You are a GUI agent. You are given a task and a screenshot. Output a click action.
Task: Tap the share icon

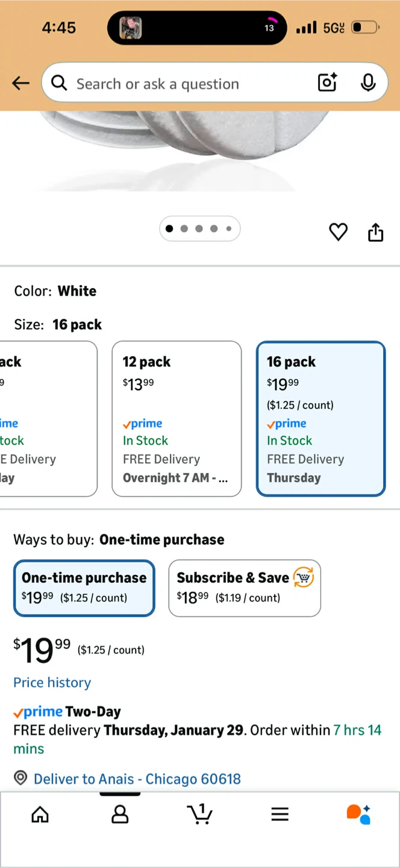375,231
